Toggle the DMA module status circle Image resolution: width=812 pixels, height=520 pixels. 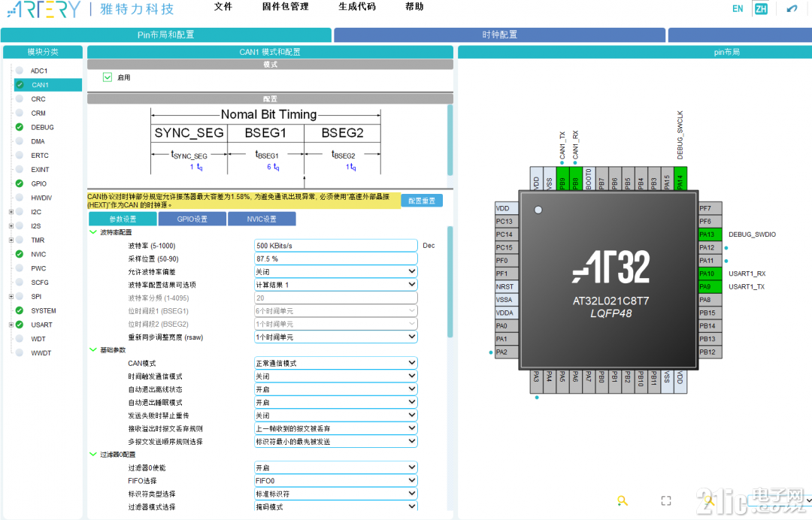click(19, 141)
